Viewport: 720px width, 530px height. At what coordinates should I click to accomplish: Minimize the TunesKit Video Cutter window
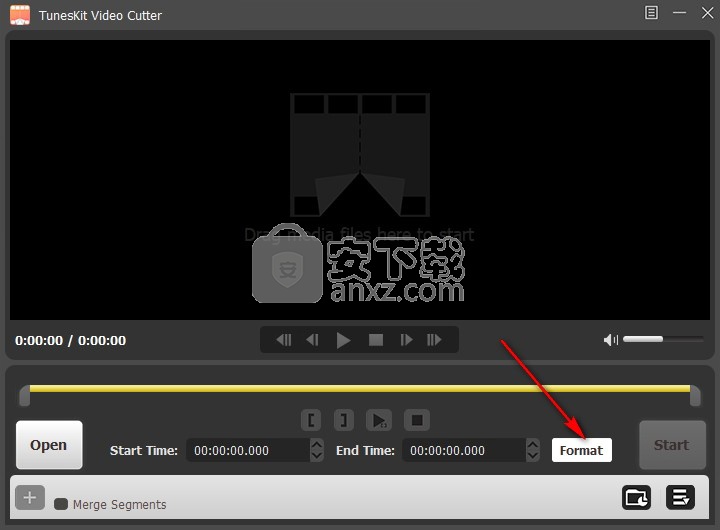click(679, 12)
